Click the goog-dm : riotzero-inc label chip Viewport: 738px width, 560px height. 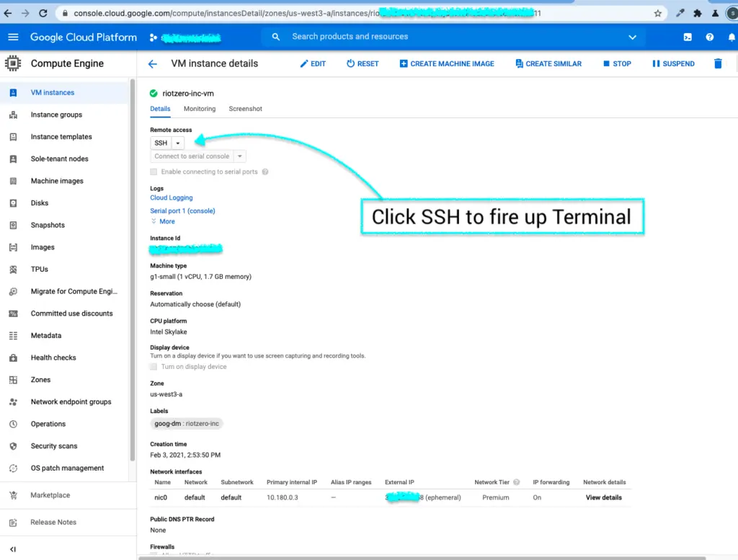click(187, 424)
